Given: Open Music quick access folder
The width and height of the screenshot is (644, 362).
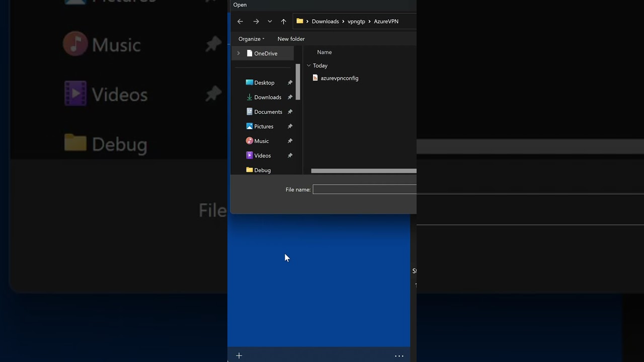Looking at the screenshot, I should click(x=257, y=141).
